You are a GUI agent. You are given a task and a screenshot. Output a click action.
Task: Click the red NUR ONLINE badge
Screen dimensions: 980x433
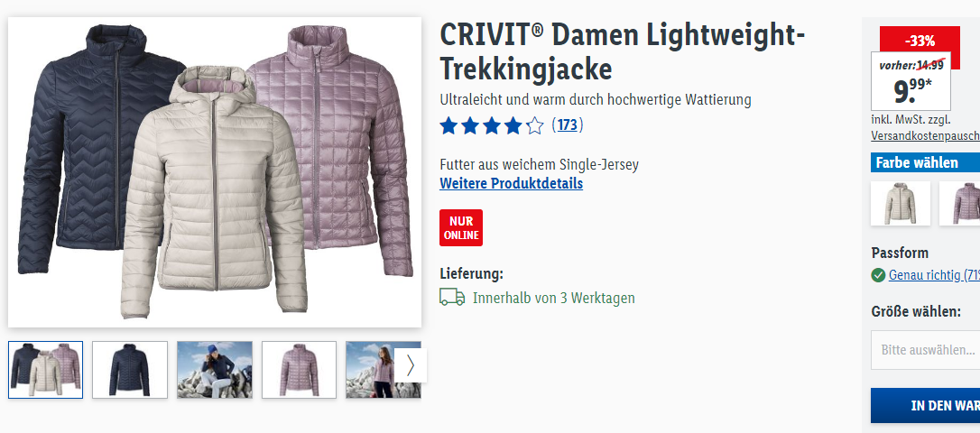click(460, 227)
